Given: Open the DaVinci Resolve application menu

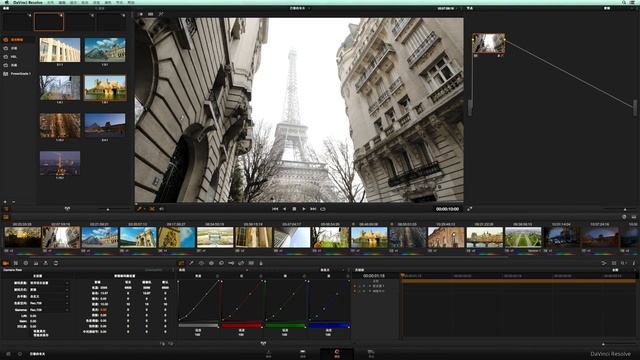Looking at the screenshot, I should pyautogui.click(x=28, y=2).
